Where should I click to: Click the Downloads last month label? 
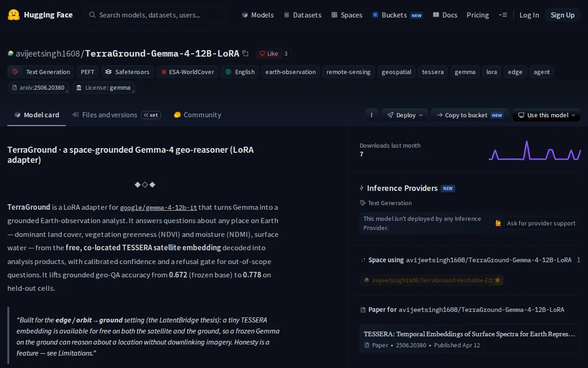click(390, 145)
